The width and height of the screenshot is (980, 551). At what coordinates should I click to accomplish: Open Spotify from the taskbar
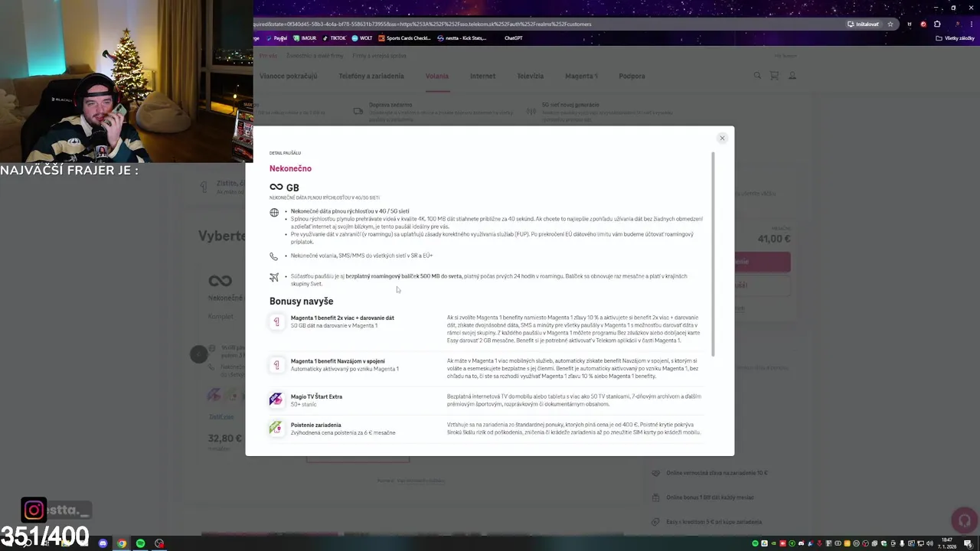(x=140, y=543)
